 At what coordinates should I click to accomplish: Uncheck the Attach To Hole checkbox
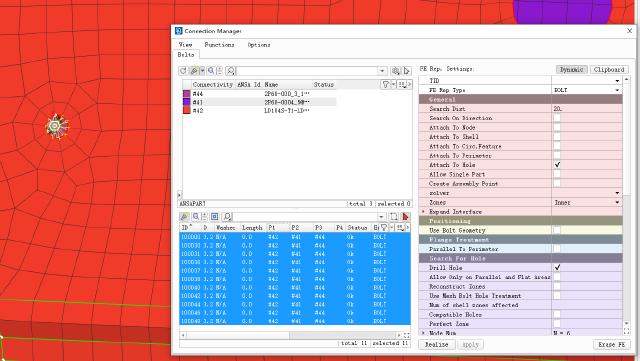pyautogui.click(x=557, y=165)
